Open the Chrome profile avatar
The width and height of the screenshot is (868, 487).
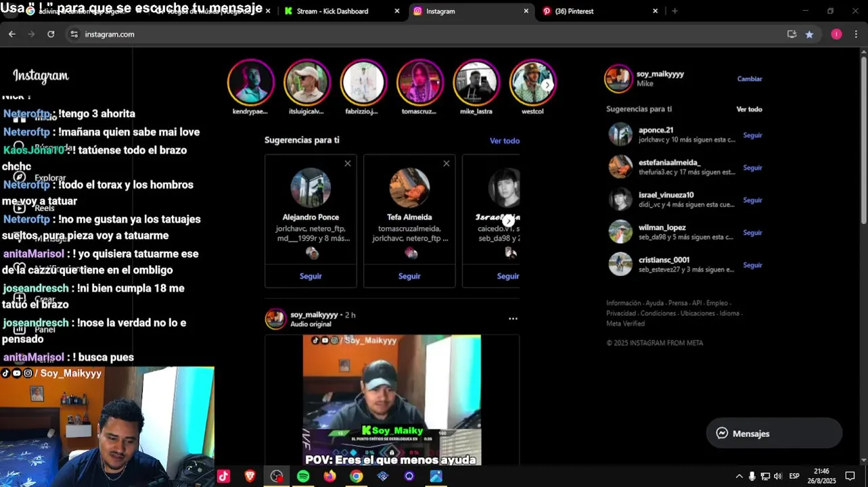[837, 34]
